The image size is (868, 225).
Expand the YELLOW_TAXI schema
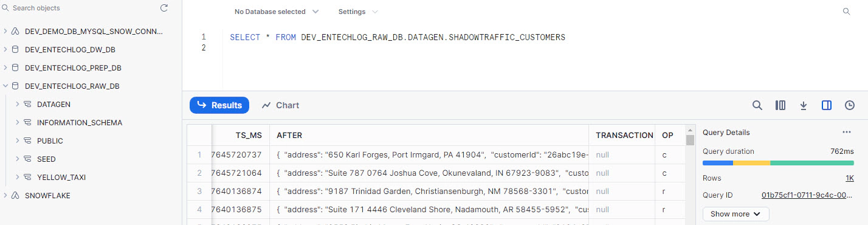18,177
